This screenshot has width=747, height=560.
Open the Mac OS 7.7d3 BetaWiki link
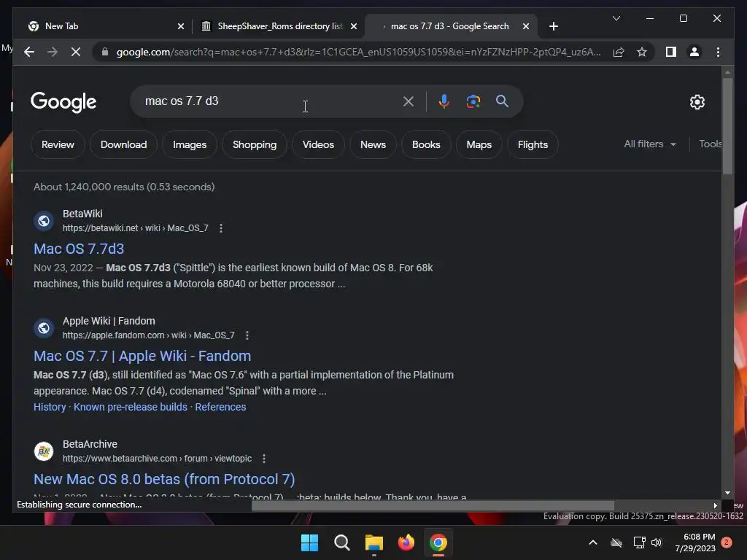pyautogui.click(x=79, y=249)
